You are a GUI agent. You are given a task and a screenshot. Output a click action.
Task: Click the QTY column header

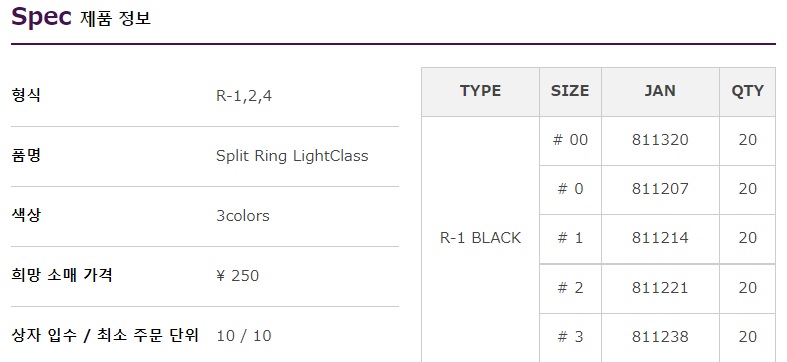pos(747,91)
